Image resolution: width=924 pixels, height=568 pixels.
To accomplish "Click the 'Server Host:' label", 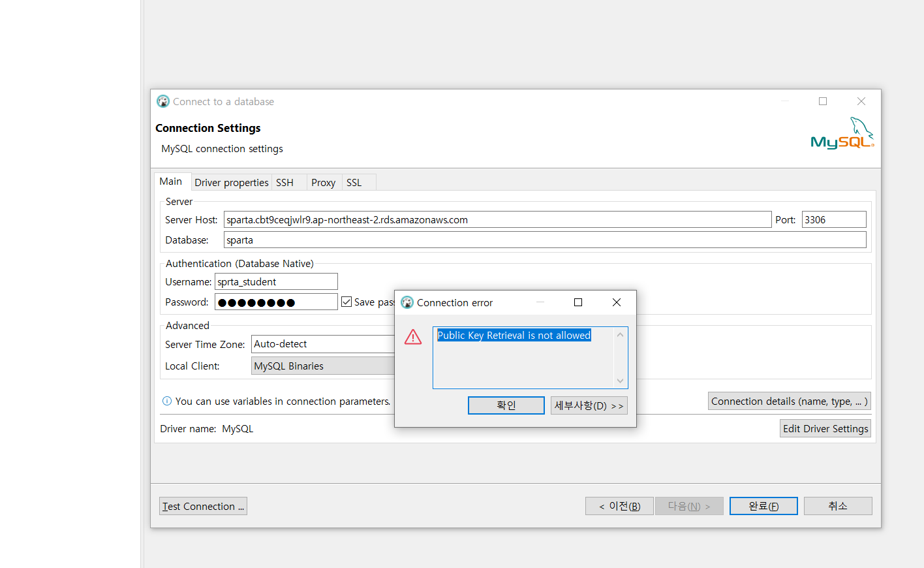I will pos(191,219).
